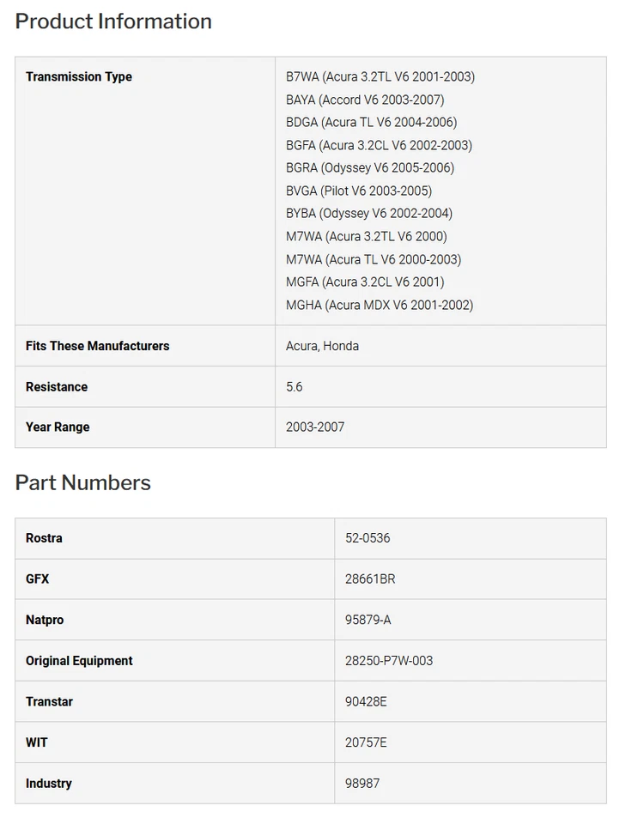
Task: Click the Transmission Type row label
Action: [x=79, y=77]
